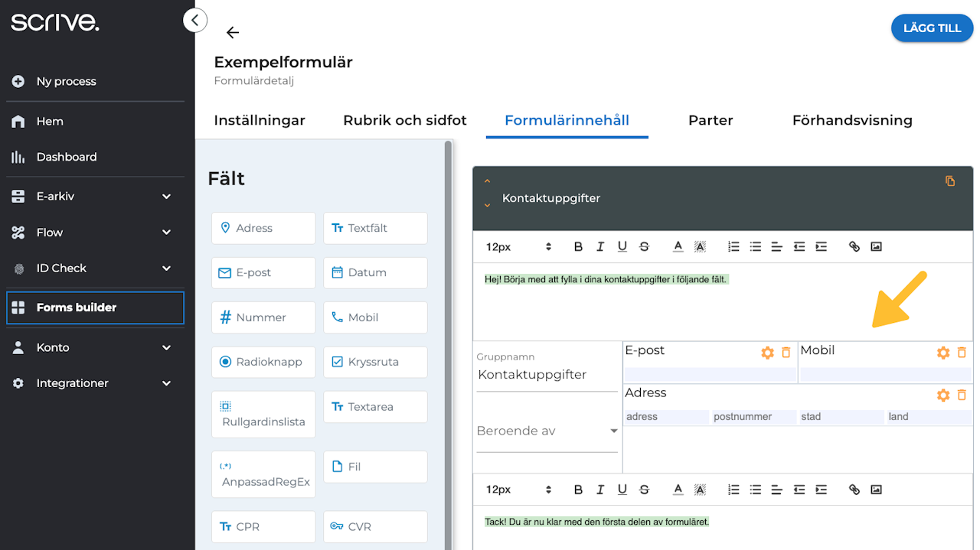
Task: Open settings gear for the E-post field
Action: pos(767,353)
